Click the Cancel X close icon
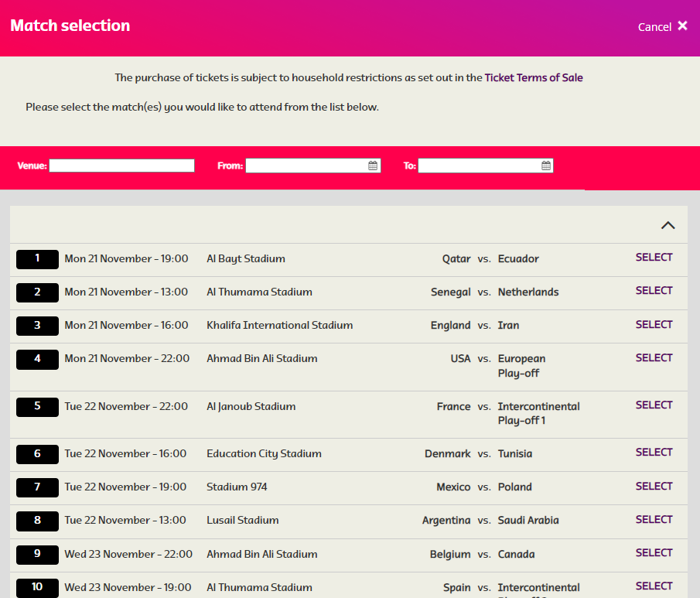 click(682, 26)
